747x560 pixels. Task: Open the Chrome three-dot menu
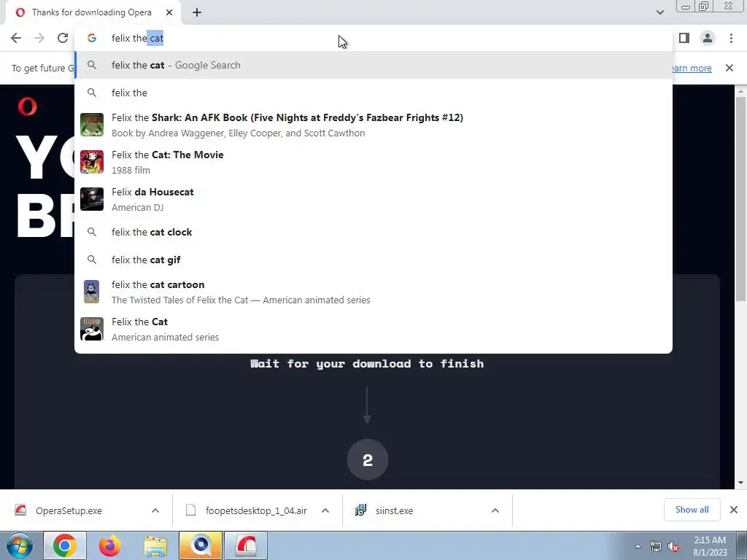[731, 38]
